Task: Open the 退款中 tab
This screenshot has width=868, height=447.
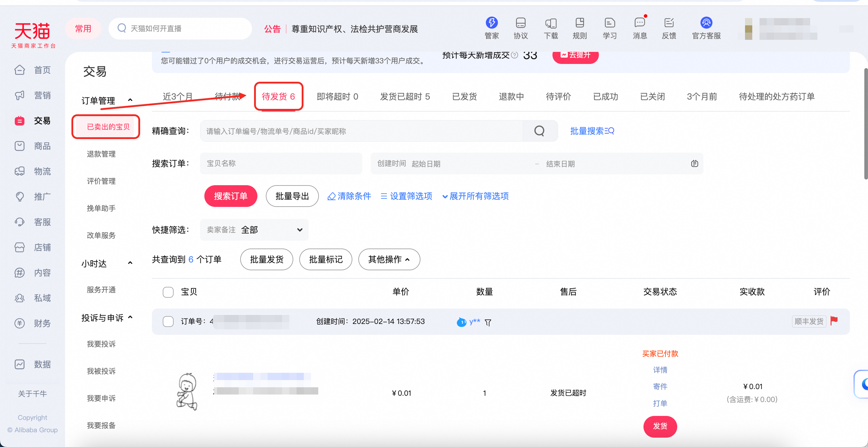Action: click(x=511, y=97)
